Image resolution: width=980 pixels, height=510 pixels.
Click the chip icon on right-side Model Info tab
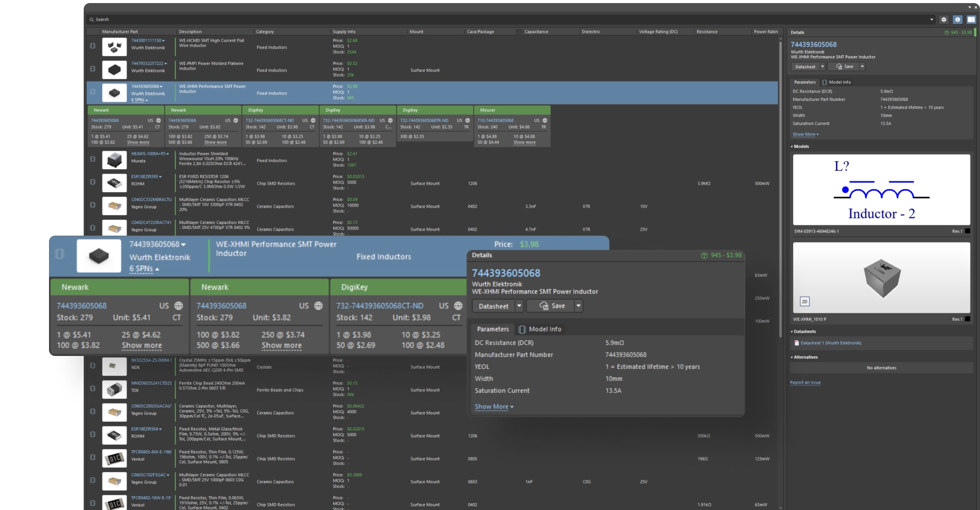(824, 82)
